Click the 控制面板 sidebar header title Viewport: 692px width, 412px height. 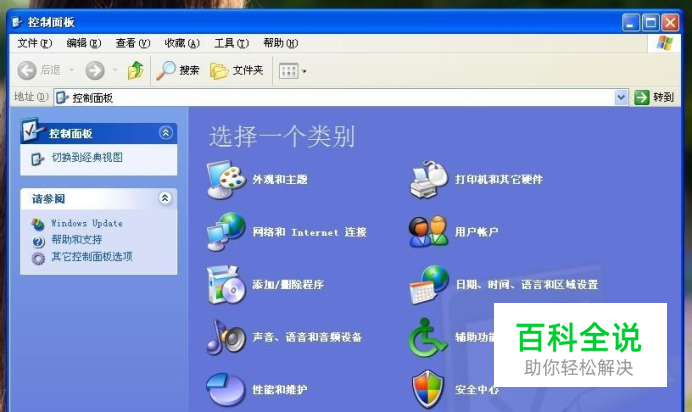pos(71,134)
